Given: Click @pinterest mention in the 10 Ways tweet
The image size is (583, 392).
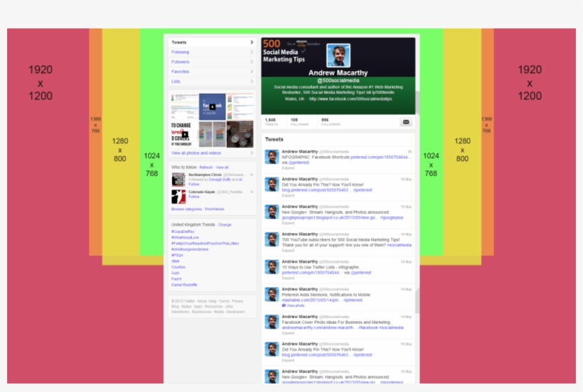Looking at the screenshot, I should [x=360, y=273].
